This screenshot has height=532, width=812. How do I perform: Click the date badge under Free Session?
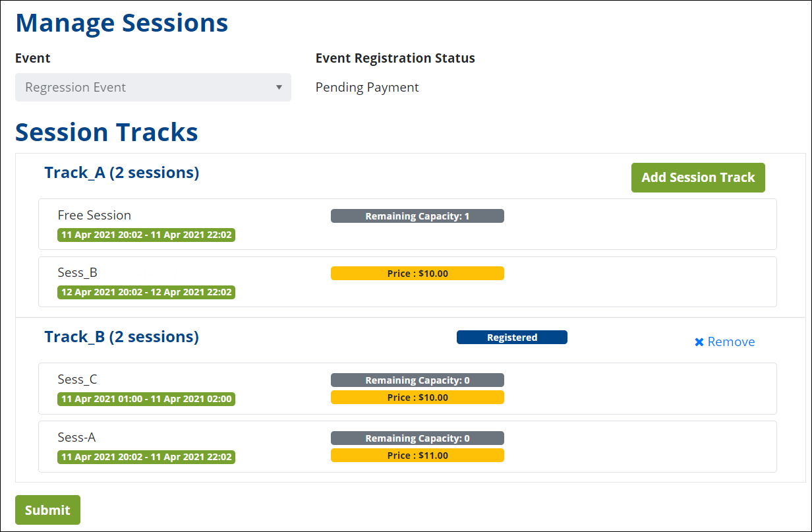coord(146,235)
